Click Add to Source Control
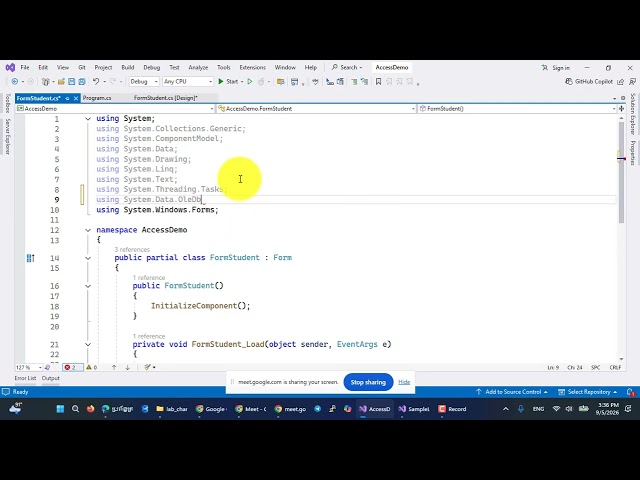 (x=512, y=392)
